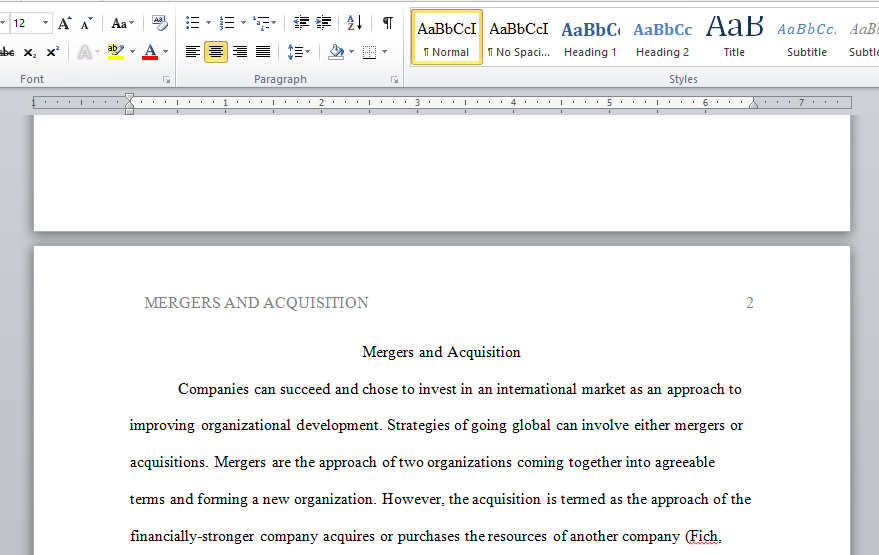This screenshot has width=879, height=555.
Task: Open the Change Case dropdown
Action: [122, 24]
